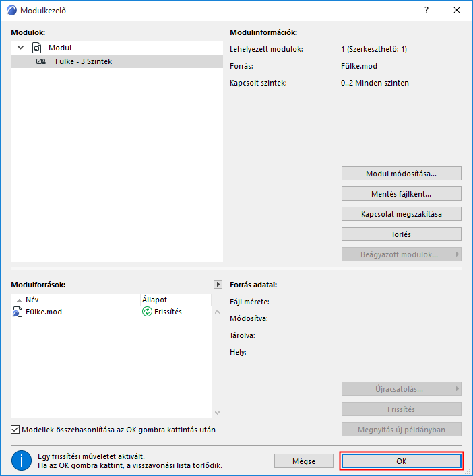Open Újracsatolás dropdown button
Image resolution: width=473 pixels, height=476 pixels.
coord(401,389)
